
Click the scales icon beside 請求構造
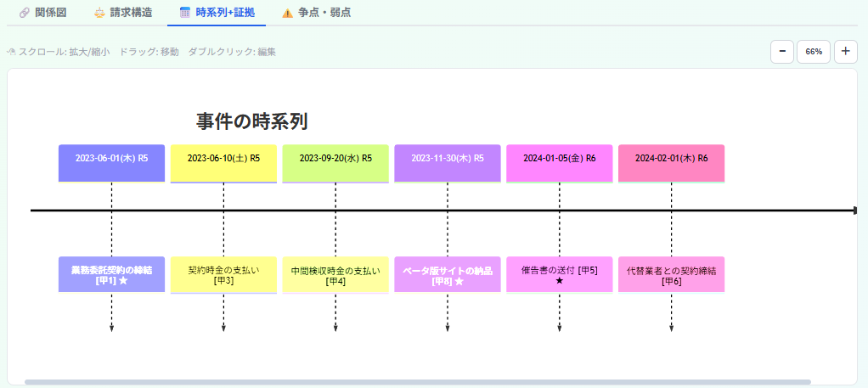point(99,13)
